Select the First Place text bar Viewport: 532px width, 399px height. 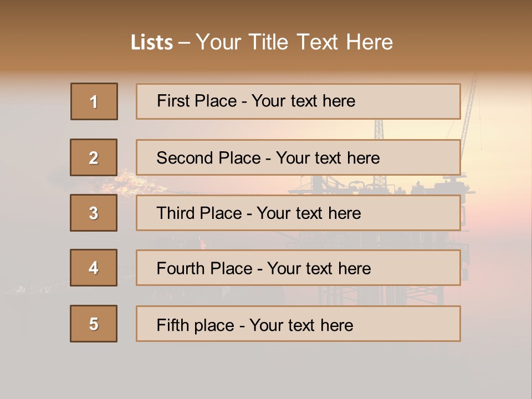[298, 101]
